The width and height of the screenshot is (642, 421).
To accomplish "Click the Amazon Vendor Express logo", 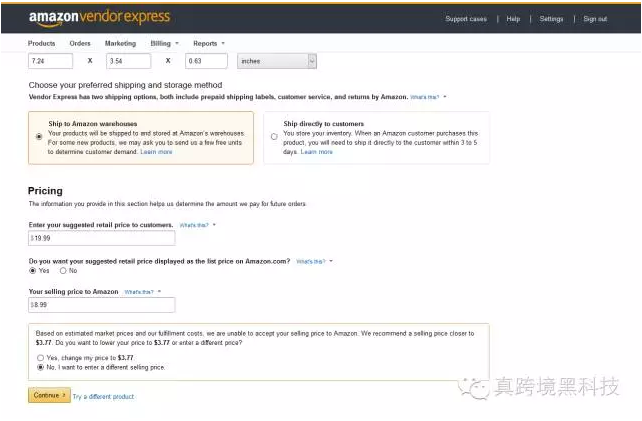I will coord(99,18).
